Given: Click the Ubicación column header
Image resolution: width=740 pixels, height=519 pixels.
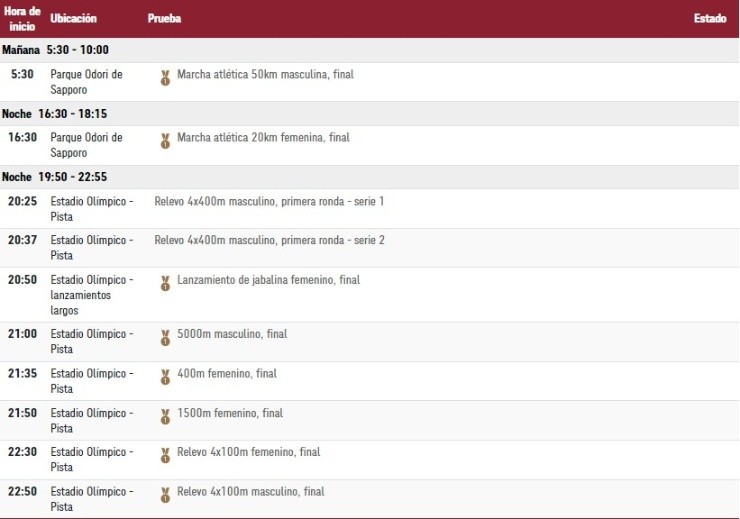Looking at the screenshot, I should pos(73,19).
